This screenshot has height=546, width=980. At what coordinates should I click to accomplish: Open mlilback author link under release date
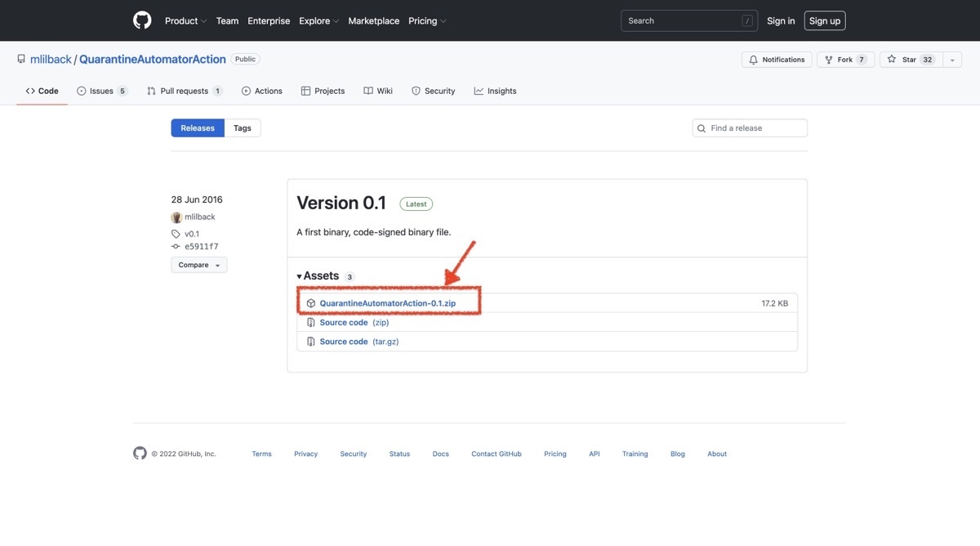point(200,217)
